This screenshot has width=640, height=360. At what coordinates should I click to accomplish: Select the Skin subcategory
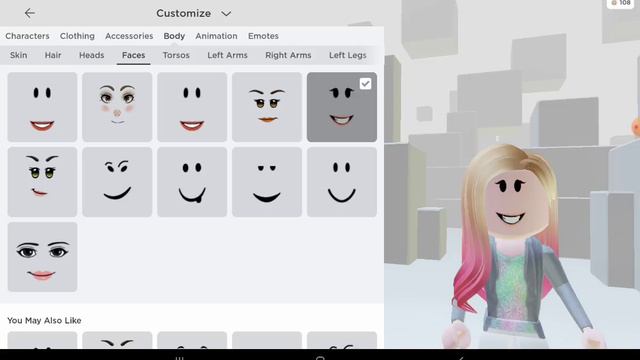18,55
